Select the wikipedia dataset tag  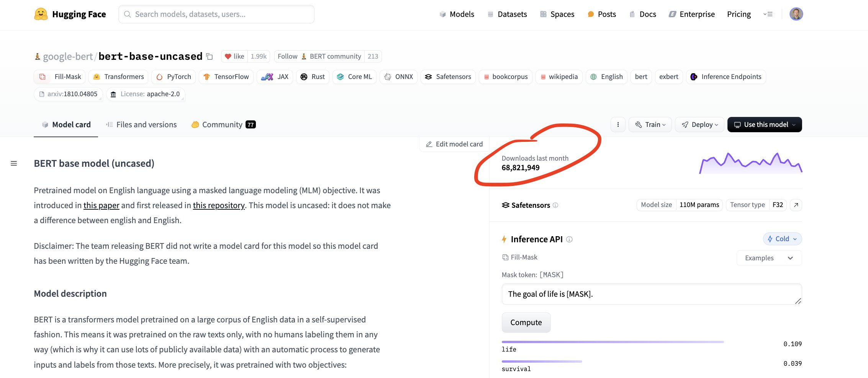(559, 77)
